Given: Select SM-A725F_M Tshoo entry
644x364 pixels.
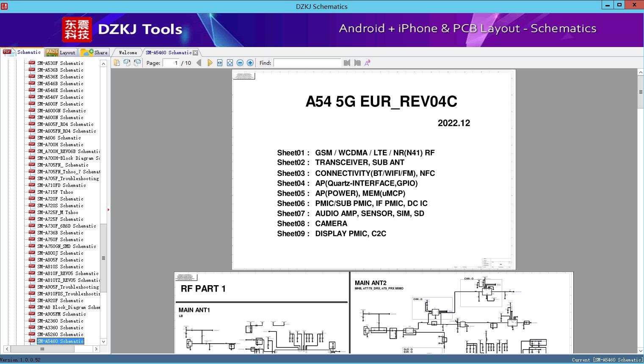Looking at the screenshot, I should [58, 212].
